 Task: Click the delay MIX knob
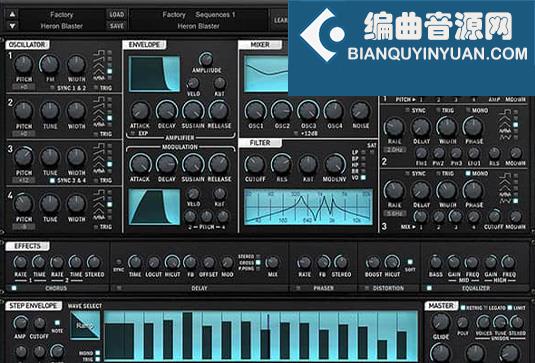coord(272,262)
